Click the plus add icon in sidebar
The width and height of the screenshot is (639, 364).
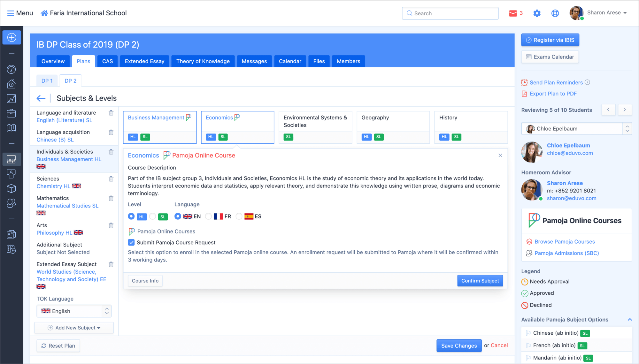pyautogui.click(x=12, y=37)
